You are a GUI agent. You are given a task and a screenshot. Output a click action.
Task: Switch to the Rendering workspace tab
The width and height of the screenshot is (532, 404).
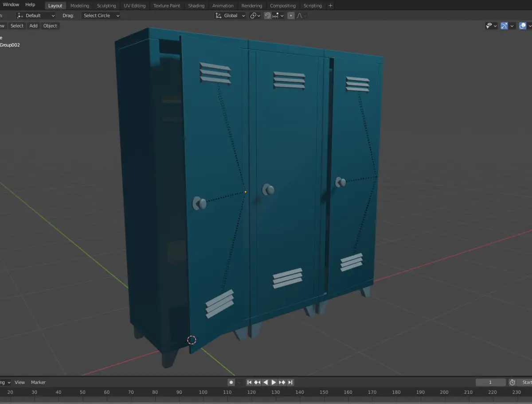(x=252, y=6)
